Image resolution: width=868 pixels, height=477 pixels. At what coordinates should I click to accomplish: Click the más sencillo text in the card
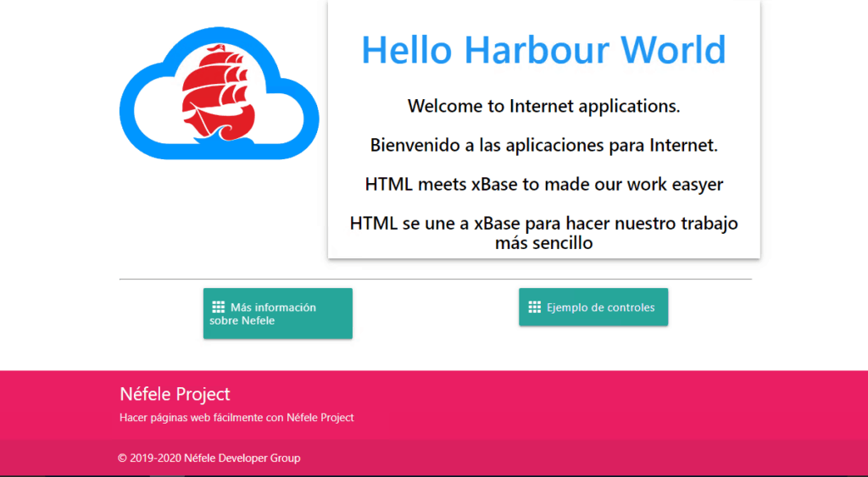pyautogui.click(x=543, y=243)
